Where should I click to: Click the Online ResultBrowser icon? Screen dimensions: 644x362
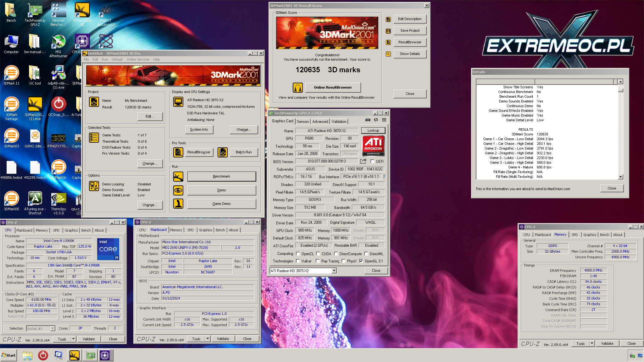(297, 88)
